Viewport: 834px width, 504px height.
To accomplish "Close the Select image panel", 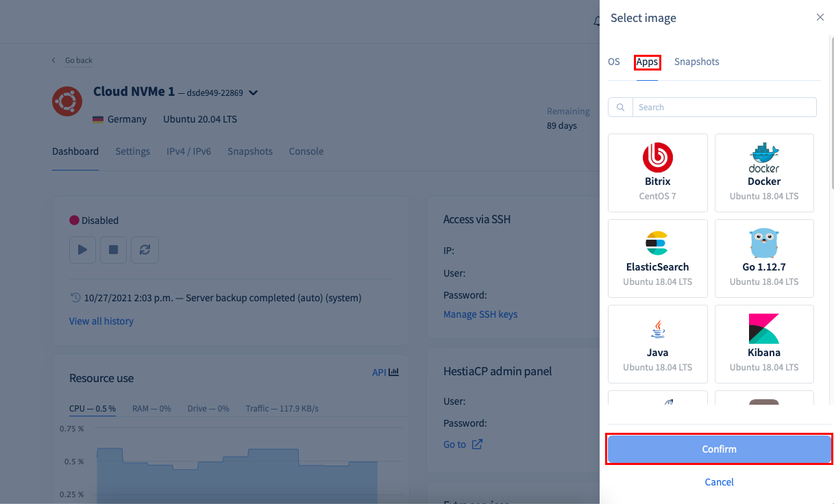I will click(820, 18).
